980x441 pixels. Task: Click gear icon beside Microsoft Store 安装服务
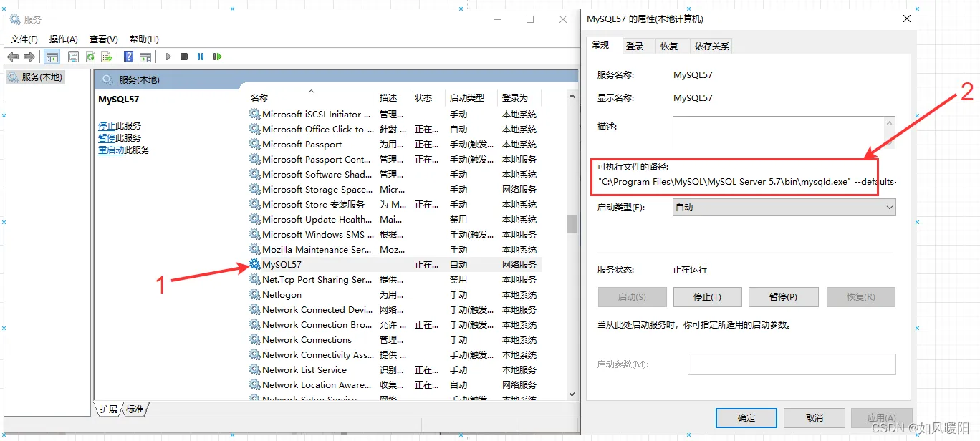(255, 205)
